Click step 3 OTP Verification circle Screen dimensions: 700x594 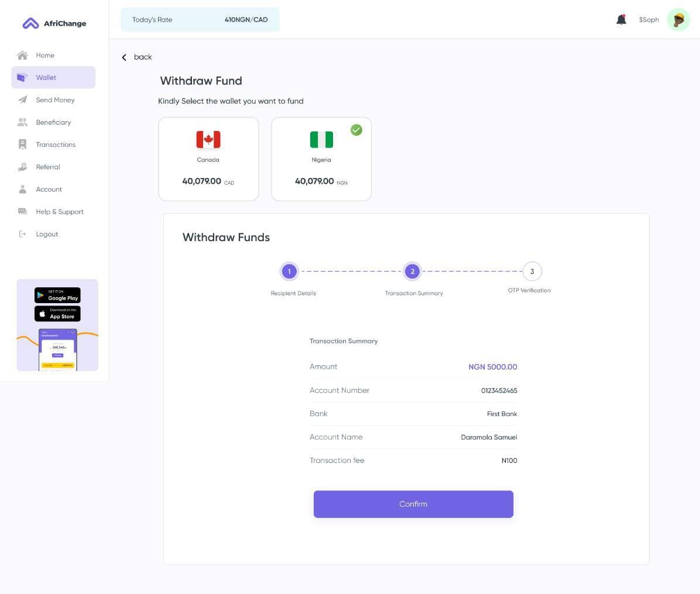click(532, 272)
